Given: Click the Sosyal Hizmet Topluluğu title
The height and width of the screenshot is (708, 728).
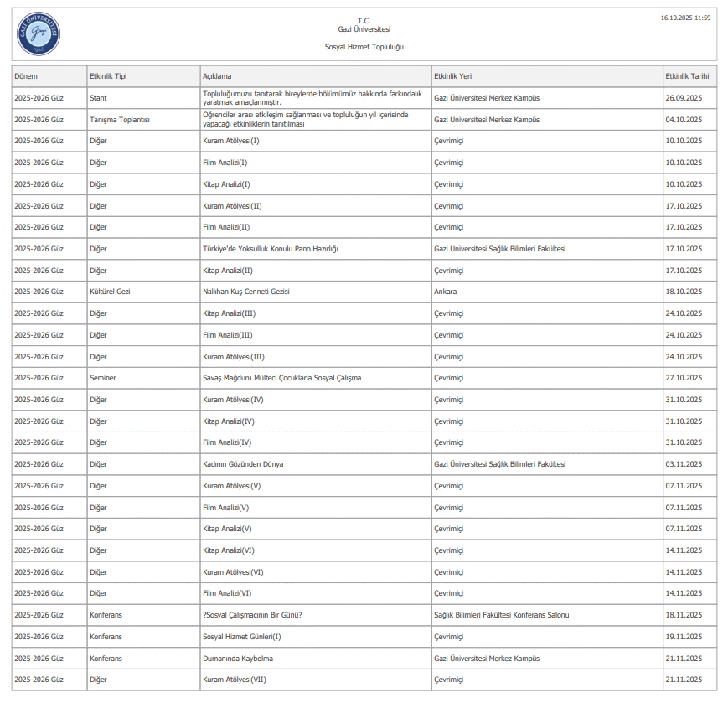Looking at the screenshot, I should click(364, 47).
